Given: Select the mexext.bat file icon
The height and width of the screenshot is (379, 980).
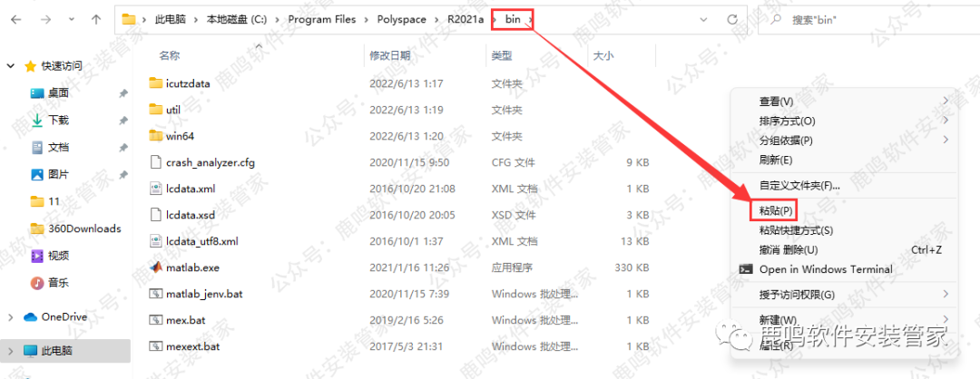Looking at the screenshot, I should pos(156,346).
